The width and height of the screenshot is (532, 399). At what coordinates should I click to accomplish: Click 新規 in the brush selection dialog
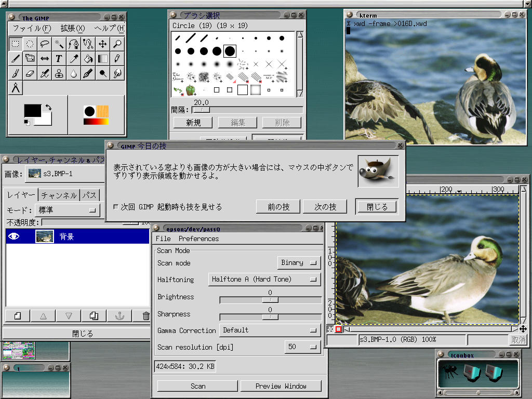point(193,123)
